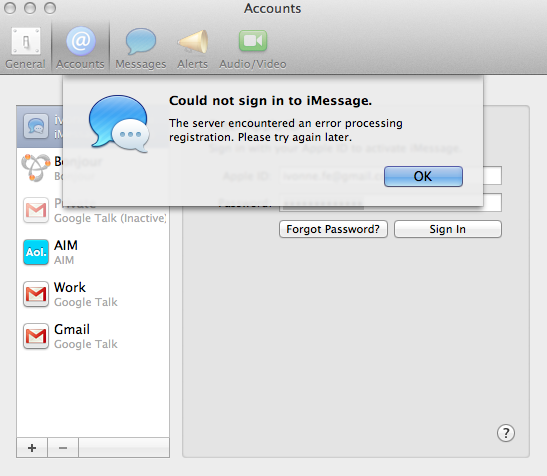The image size is (547, 476).
Task: Click the Forgot Password? button
Action: coord(333,229)
